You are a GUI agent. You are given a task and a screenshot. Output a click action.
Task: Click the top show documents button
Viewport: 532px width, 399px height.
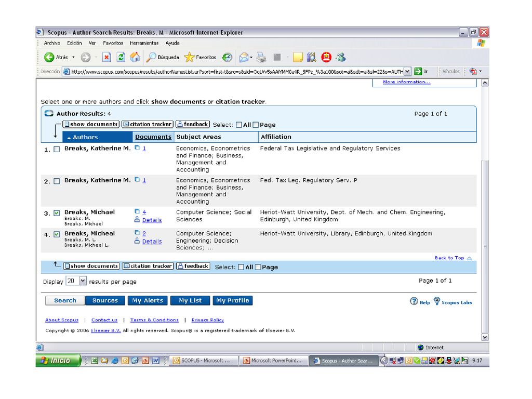coord(91,124)
